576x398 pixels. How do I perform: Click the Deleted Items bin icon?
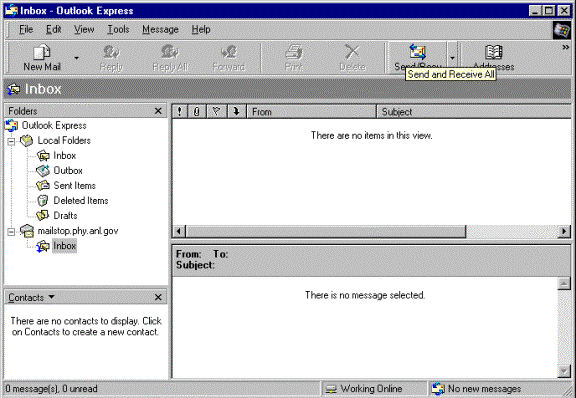(x=43, y=201)
